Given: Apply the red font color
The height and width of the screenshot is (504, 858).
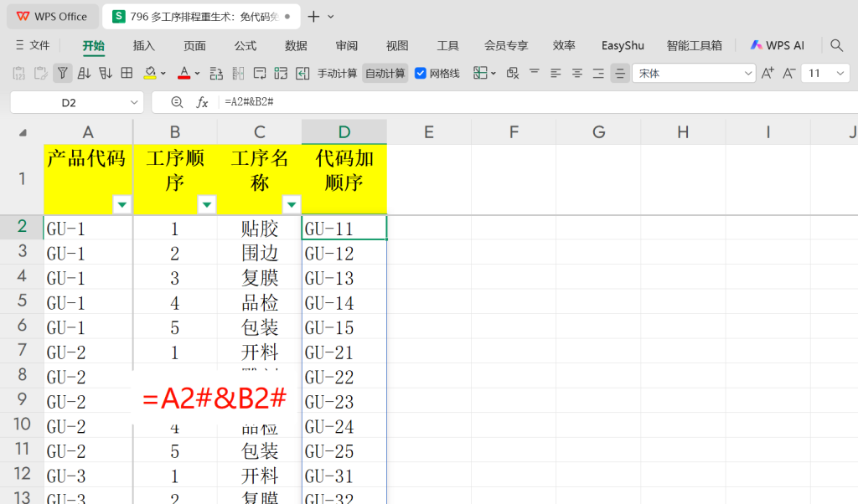Looking at the screenshot, I should [x=183, y=73].
